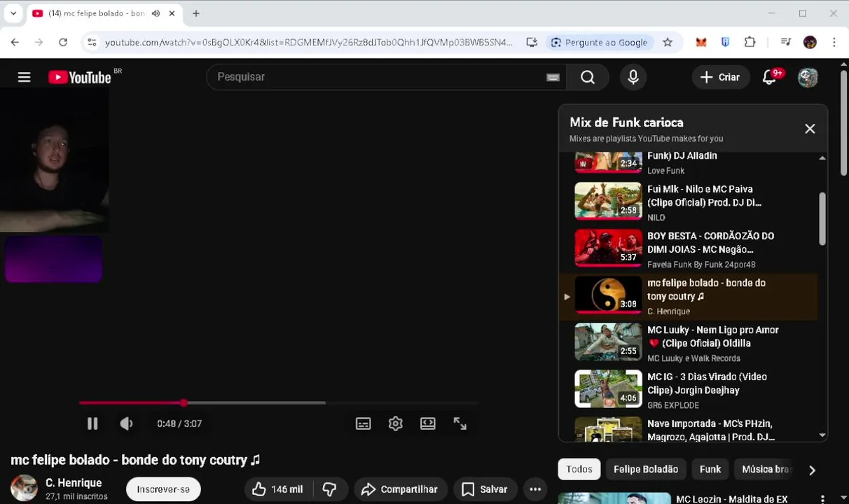This screenshot has width=849, height=504.
Task: Play BOY BESTA - CORDÃOZÃO DO DIMI JOIAS
Action: click(x=688, y=249)
